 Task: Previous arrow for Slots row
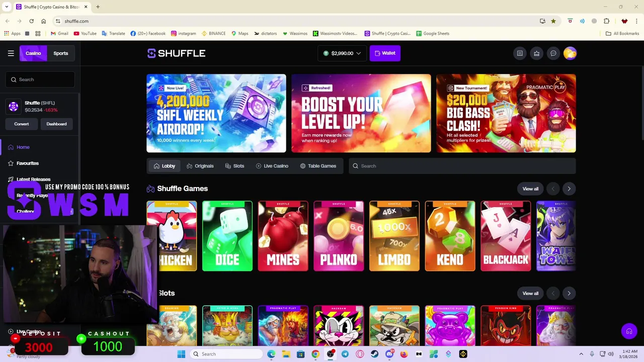(x=553, y=293)
